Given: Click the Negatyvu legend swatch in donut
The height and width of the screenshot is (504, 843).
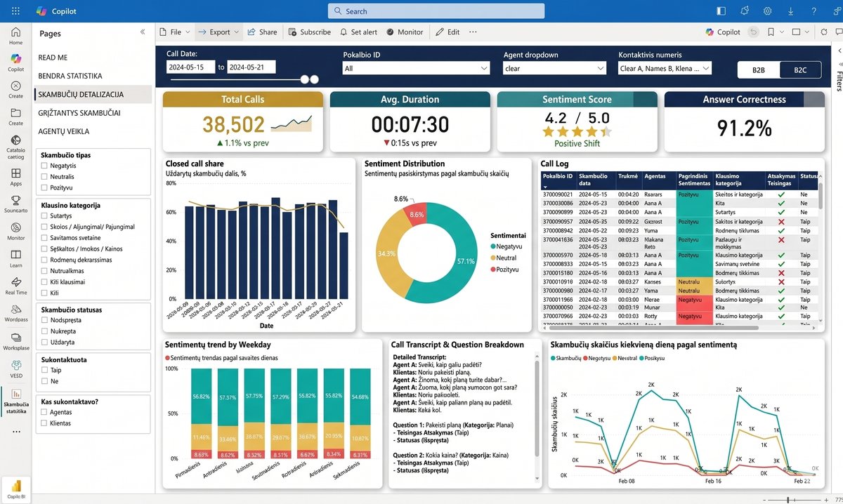Looking at the screenshot, I should tap(492, 246).
